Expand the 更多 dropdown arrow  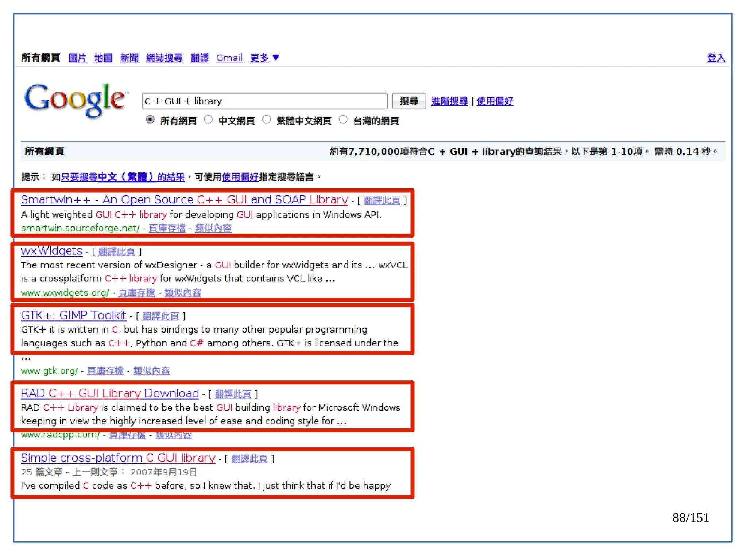tap(276, 58)
